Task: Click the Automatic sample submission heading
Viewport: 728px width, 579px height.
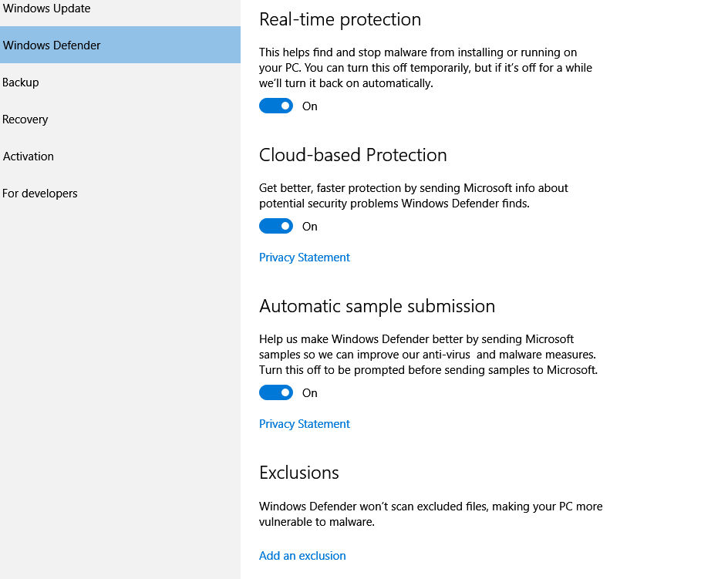Action: coord(377,306)
